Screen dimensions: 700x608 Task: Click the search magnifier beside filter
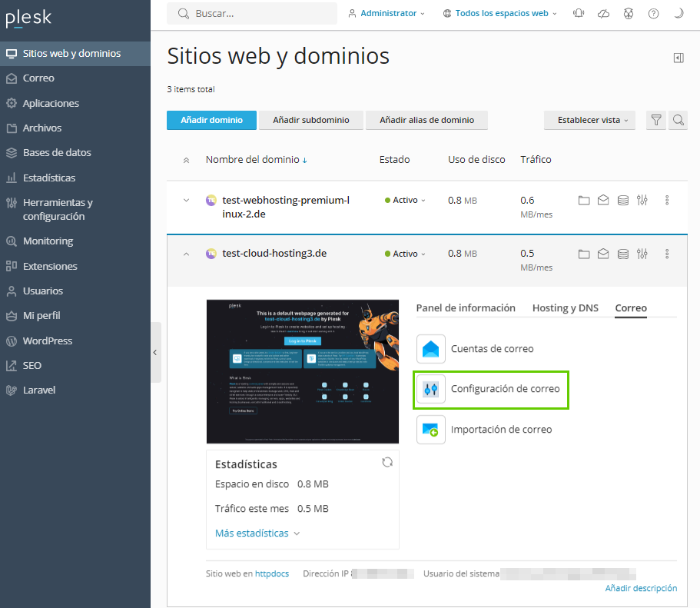[x=678, y=120]
